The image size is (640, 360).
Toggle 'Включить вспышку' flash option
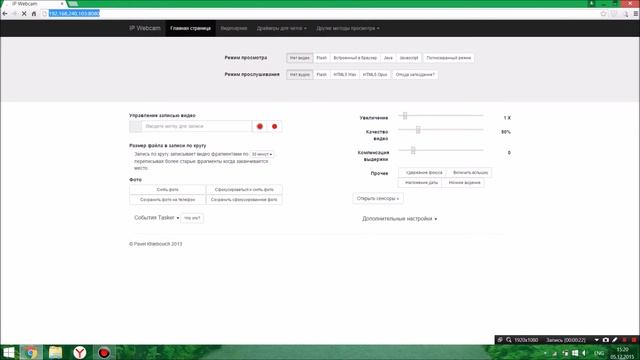click(x=470, y=173)
